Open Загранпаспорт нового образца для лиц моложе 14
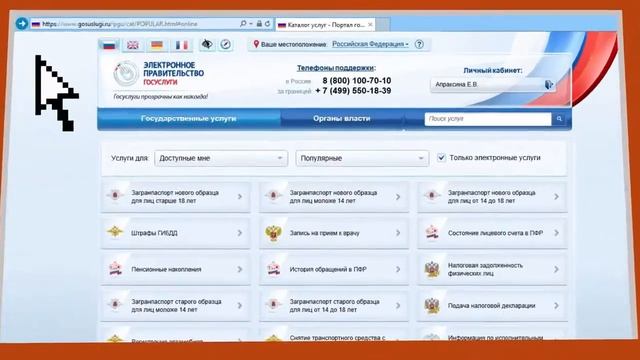 pos(334,197)
